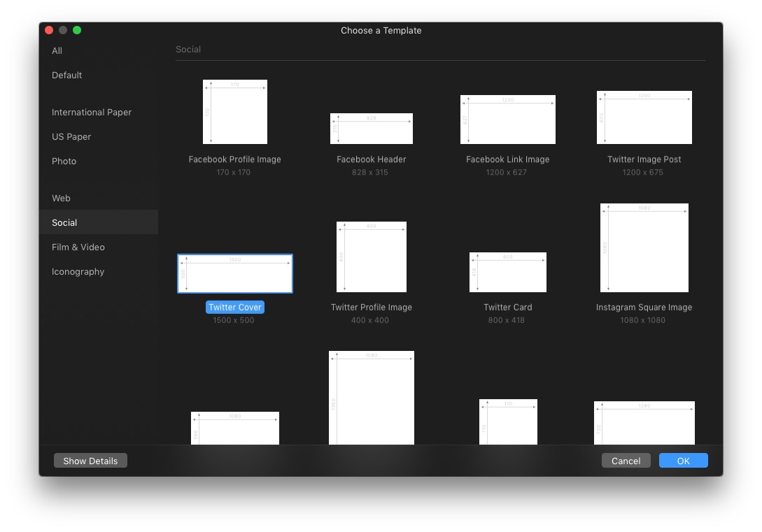Click the Twitter Cover name label

point(235,308)
